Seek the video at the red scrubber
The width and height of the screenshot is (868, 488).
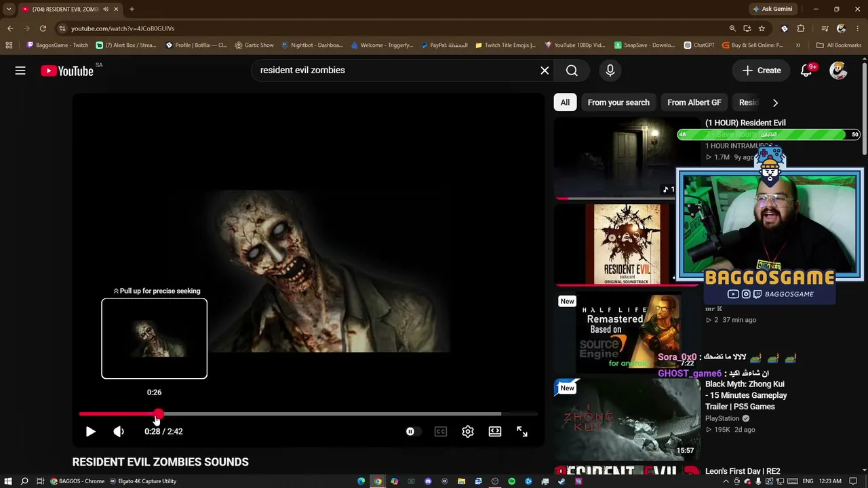tap(158, 413)
